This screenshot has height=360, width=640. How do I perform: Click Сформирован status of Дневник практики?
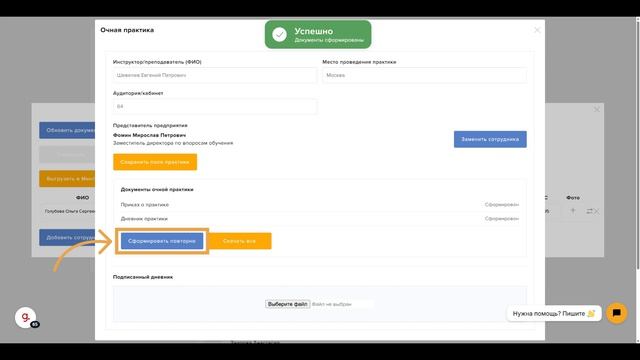[502, 219]
